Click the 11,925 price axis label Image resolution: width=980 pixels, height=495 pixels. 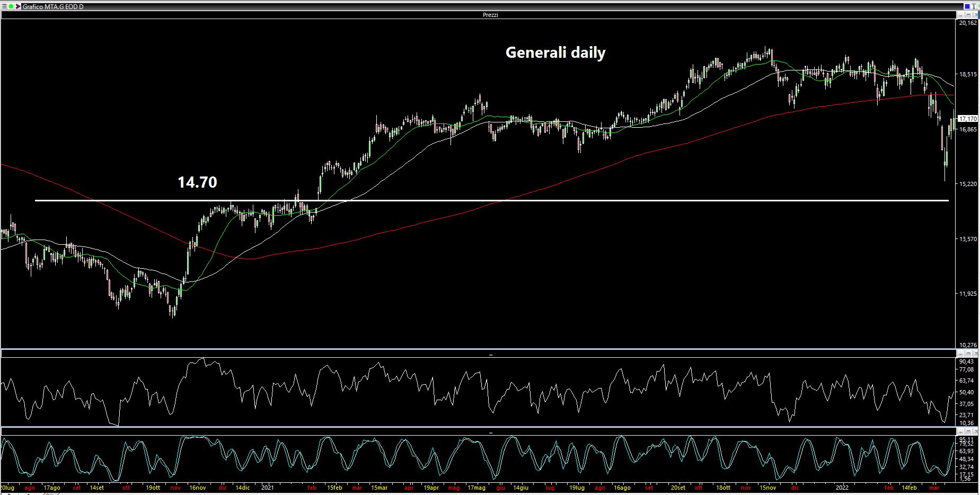[968, 294]
